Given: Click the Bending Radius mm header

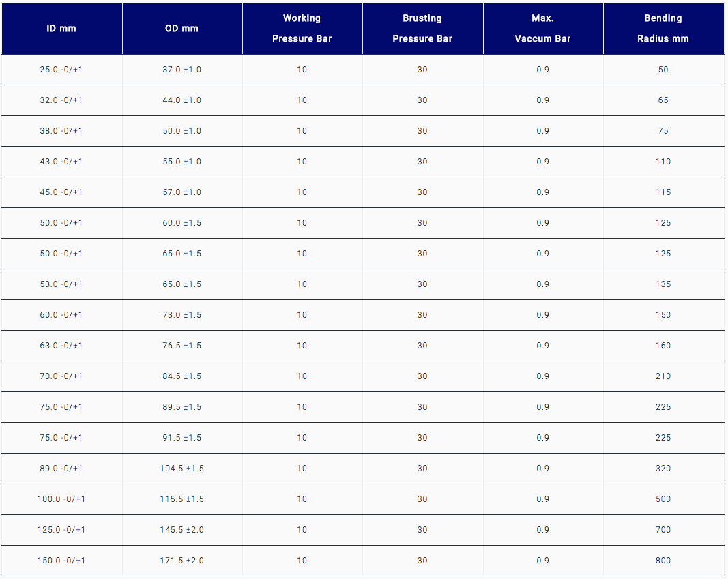Looking at the screenshot, I should (x=663, y=28).
